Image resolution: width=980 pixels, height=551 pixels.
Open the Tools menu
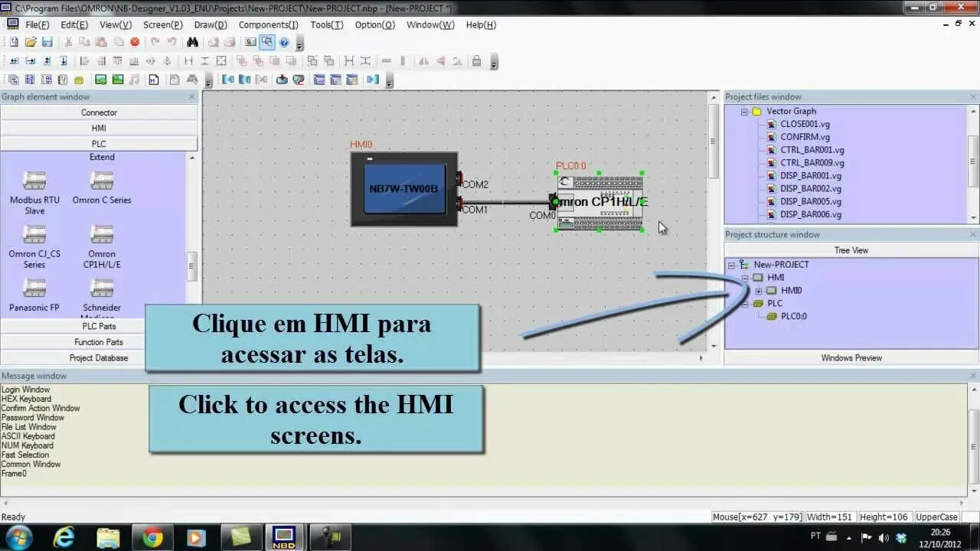pyautogui.click(x=327, y=24)
